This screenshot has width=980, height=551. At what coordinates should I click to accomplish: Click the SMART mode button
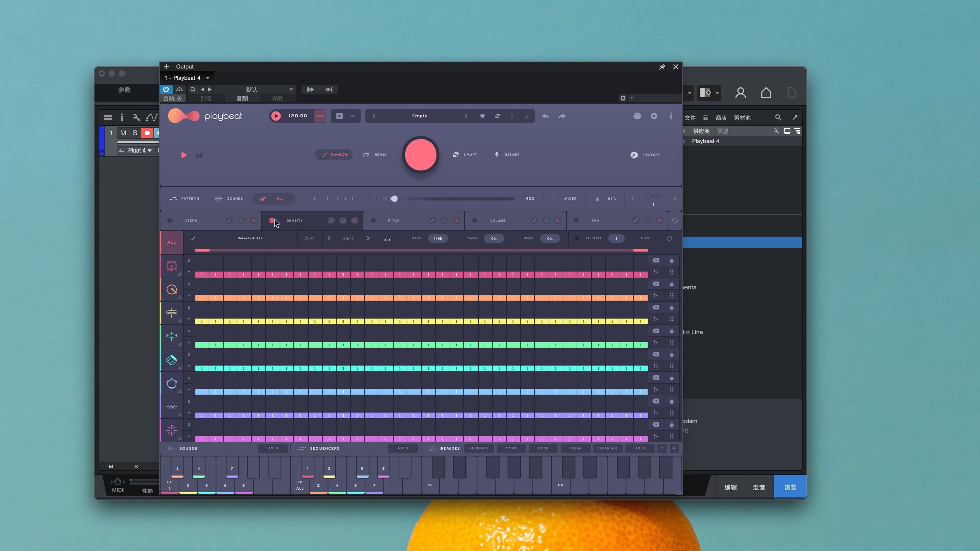point(465,155)
